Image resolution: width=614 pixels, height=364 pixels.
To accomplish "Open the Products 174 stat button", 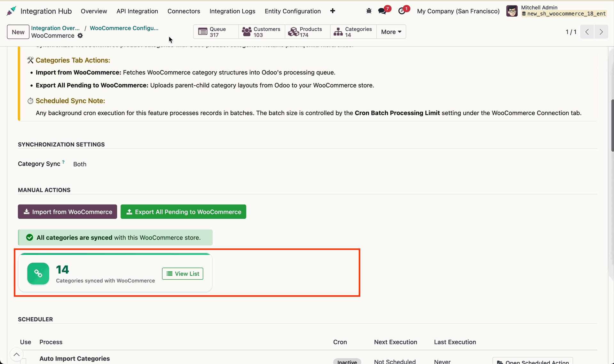I will point(307,32).
